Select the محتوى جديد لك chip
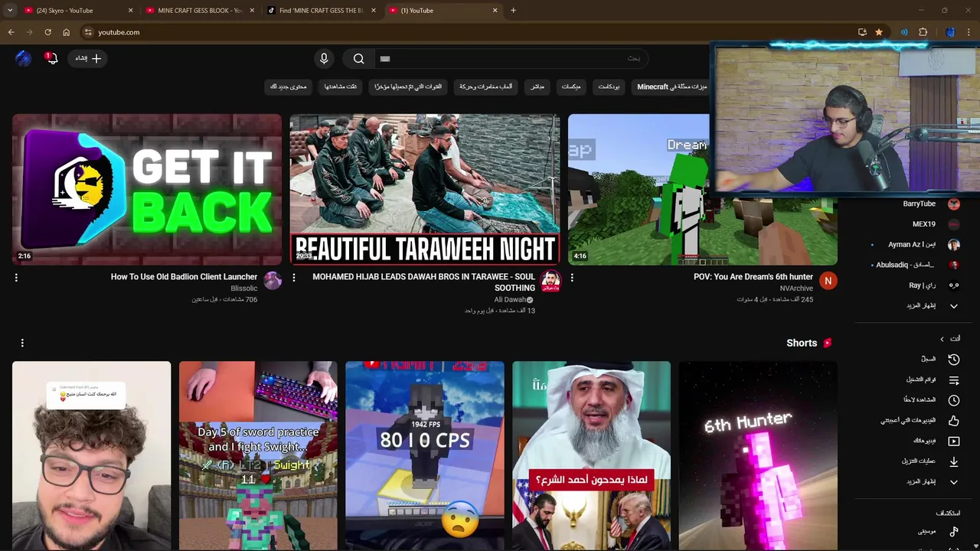Image resolution: width=980 pixels, height=551 pixels. point(288,86)
